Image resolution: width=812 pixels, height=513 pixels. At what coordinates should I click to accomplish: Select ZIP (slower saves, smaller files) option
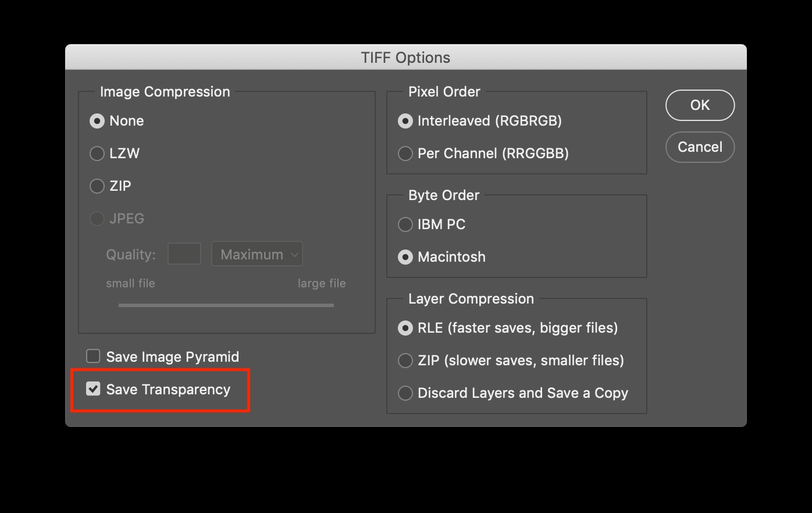[405, 361]
